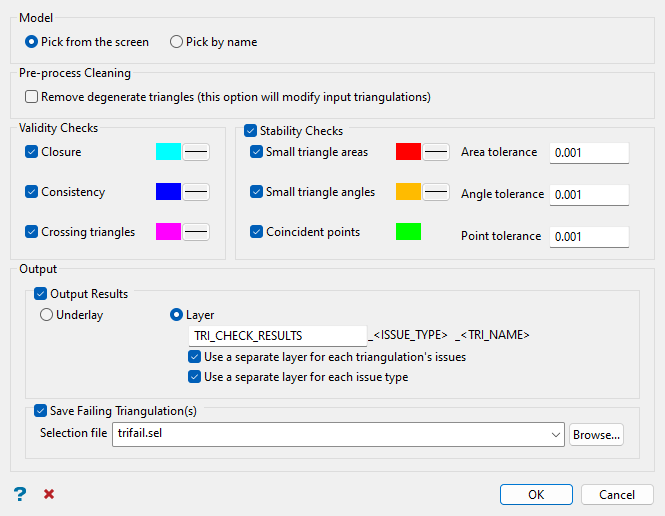Click the blue help question mark icon
This screenshot has width=665, height=516.
pyautogui.click(x=19, y=494)
